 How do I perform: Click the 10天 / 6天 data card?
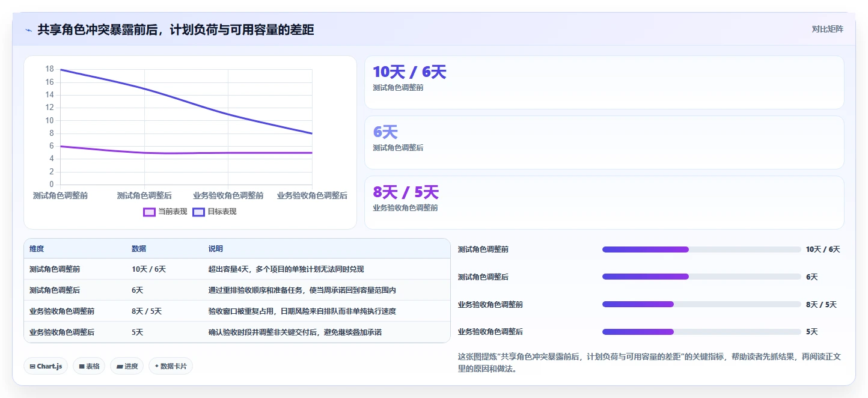(604, 82)
